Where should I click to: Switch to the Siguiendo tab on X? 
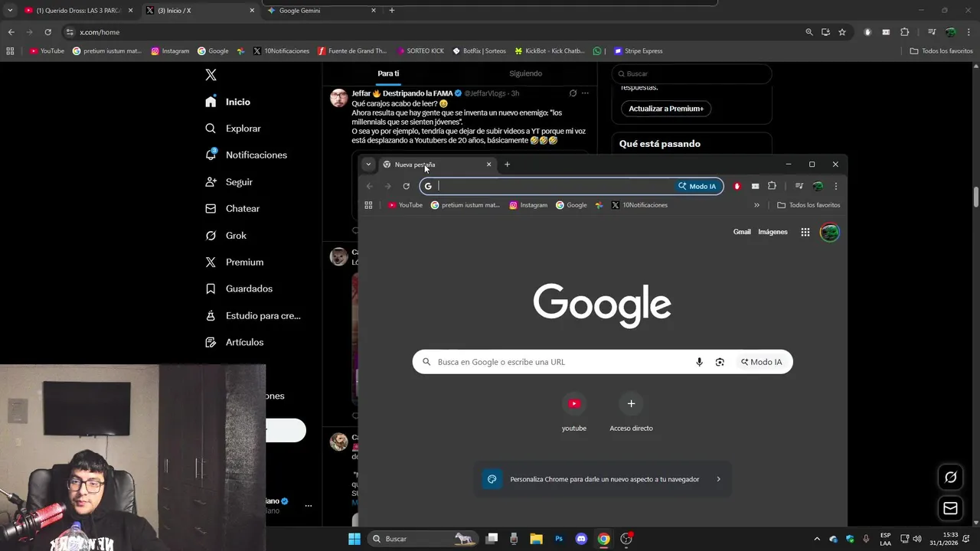coord(525,73)
